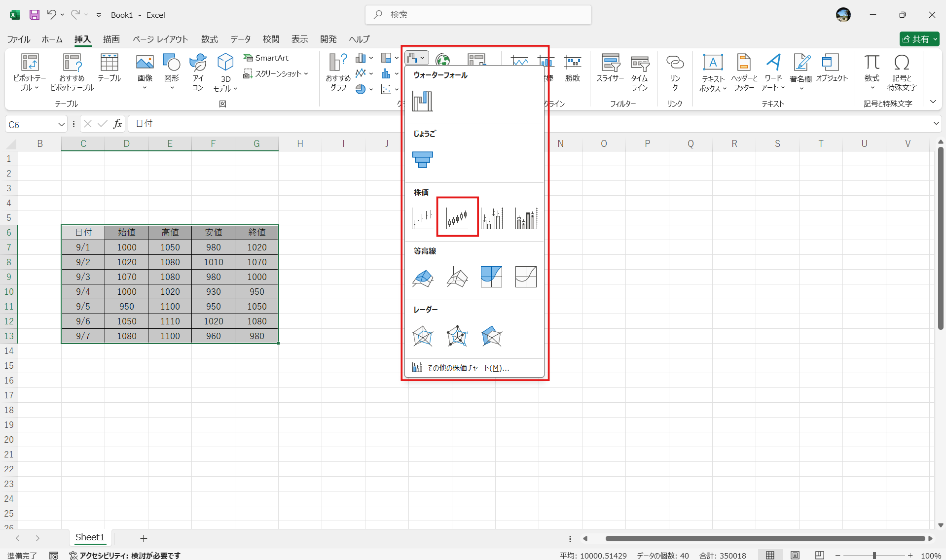The image size is (946, 560).
Task: Click the zoom slider handle
Action: click(x=874, y=555)
